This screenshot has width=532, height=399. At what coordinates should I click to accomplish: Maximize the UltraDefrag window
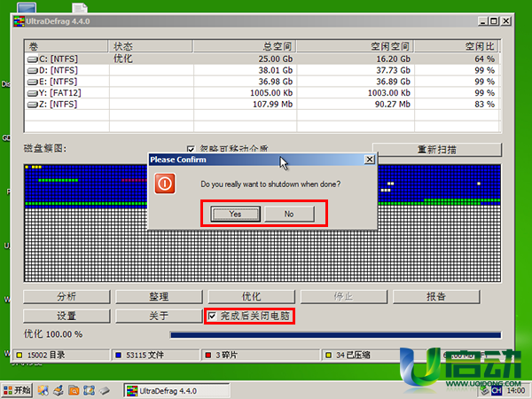(494, 21)
